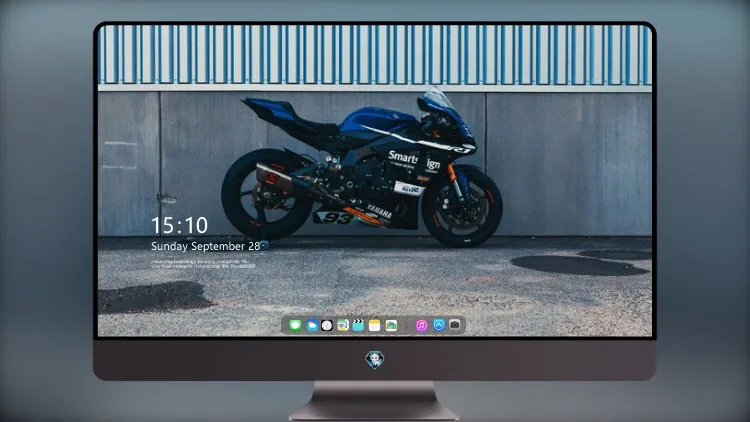This screenshot has height=422, width=750.
Task: Open the blue App Store icon
Action: [x=439, y=325]
